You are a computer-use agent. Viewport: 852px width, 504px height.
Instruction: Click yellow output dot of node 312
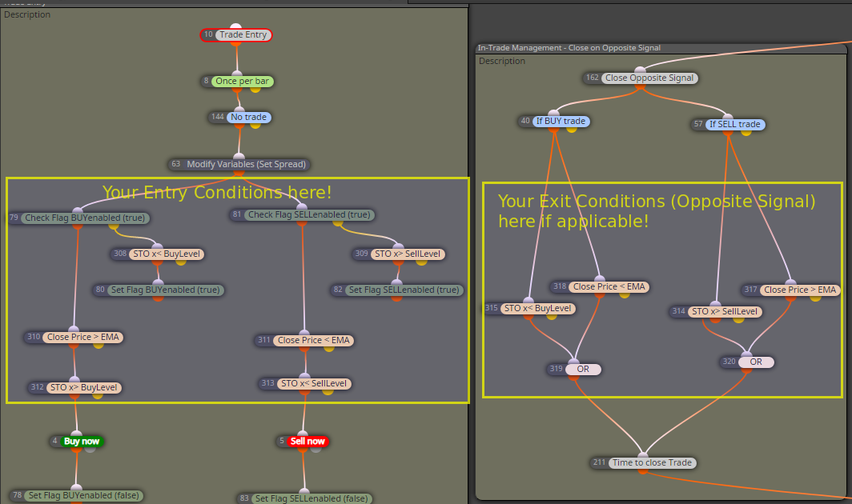98,395
